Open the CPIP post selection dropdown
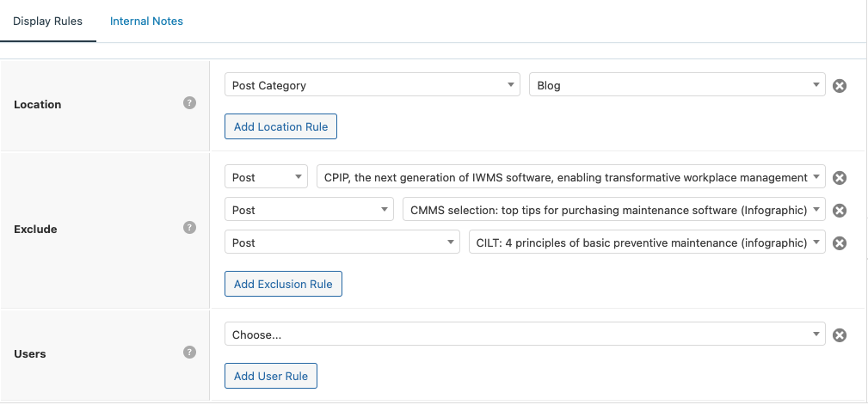 (570, 177)
